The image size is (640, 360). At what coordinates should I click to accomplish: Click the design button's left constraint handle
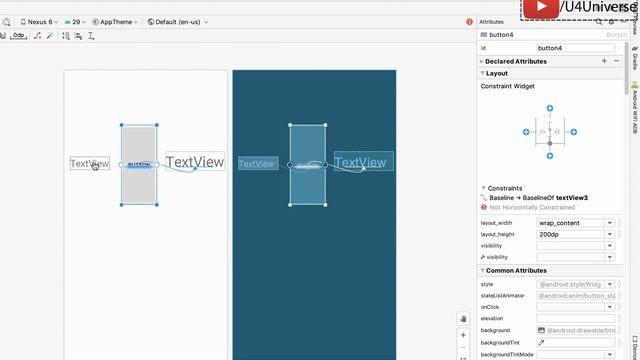click(122, 165)
